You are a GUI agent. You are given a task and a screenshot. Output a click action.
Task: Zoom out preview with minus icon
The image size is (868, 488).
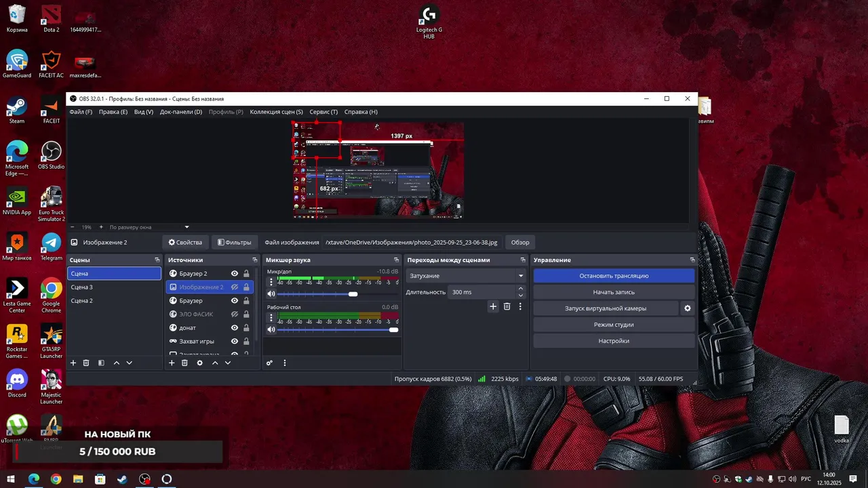pos(74,227)
